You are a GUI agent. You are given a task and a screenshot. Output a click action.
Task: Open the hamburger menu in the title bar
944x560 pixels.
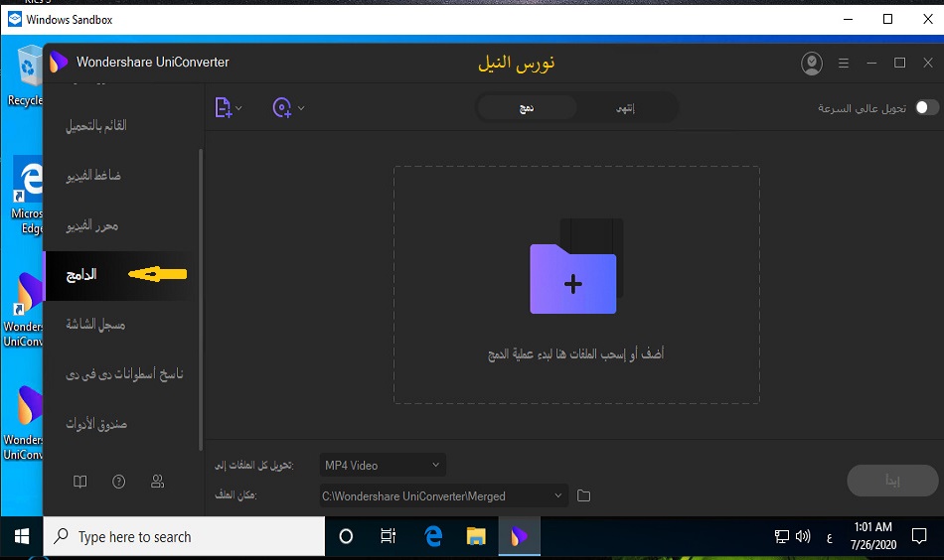[x=844, y=64]
